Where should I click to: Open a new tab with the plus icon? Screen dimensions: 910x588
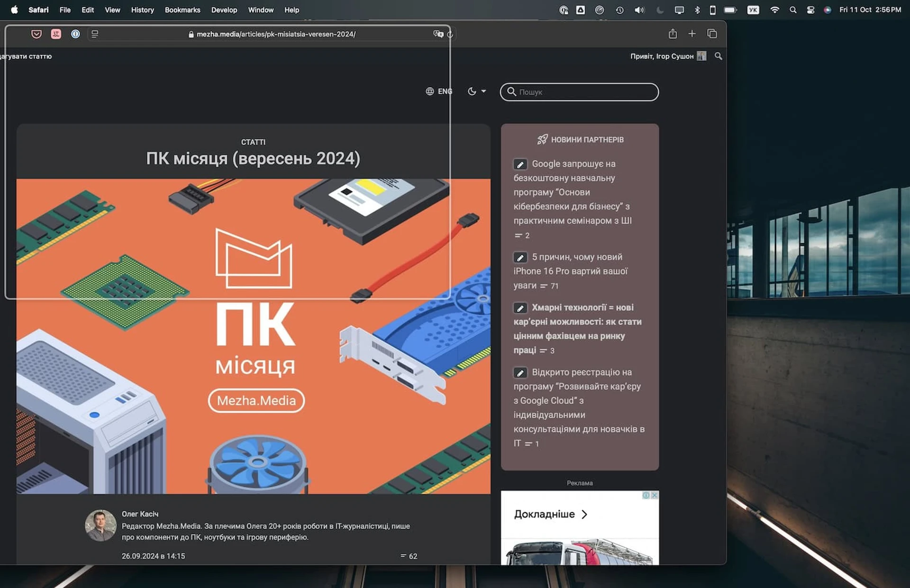pyautogui.click(x=692, y=34)
